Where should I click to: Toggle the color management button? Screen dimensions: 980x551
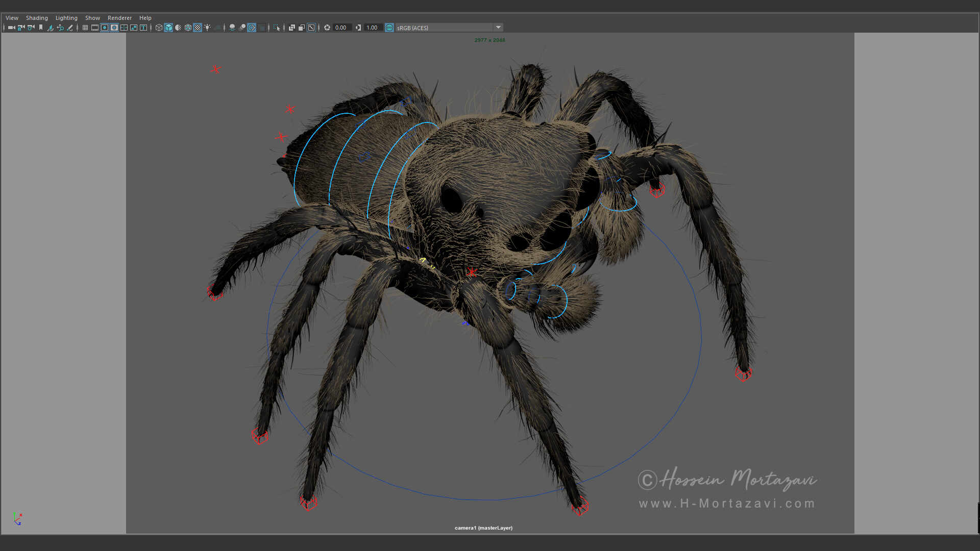[x=389, y=28]
